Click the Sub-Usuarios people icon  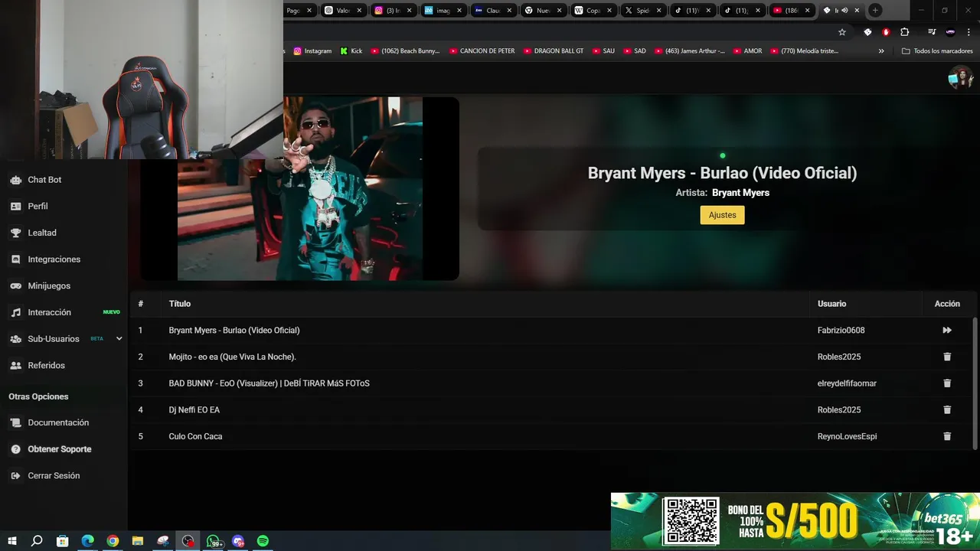[x=15, y=339]
